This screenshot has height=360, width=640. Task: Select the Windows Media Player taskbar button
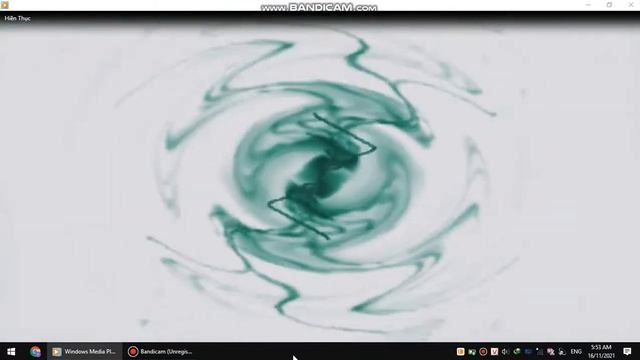coord(84,351)
